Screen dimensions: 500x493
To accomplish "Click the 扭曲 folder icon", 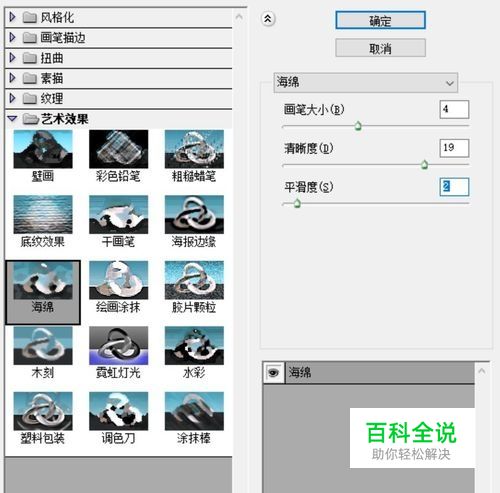I will [30, 58].
